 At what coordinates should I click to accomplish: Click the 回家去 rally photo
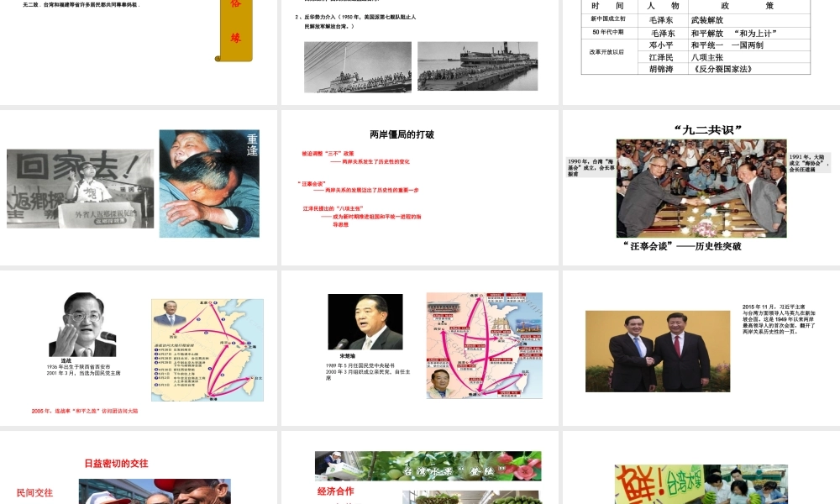81,188
